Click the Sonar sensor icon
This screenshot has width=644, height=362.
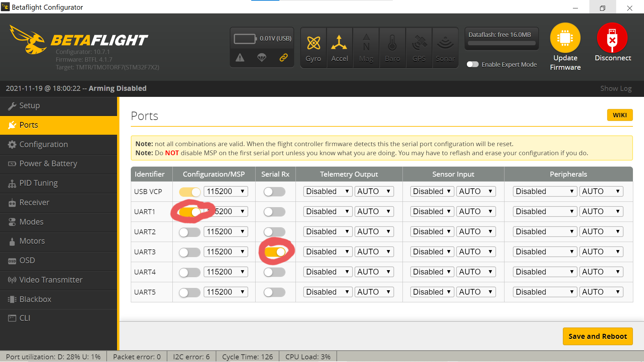pyautogui.click(x=445, y=43)
